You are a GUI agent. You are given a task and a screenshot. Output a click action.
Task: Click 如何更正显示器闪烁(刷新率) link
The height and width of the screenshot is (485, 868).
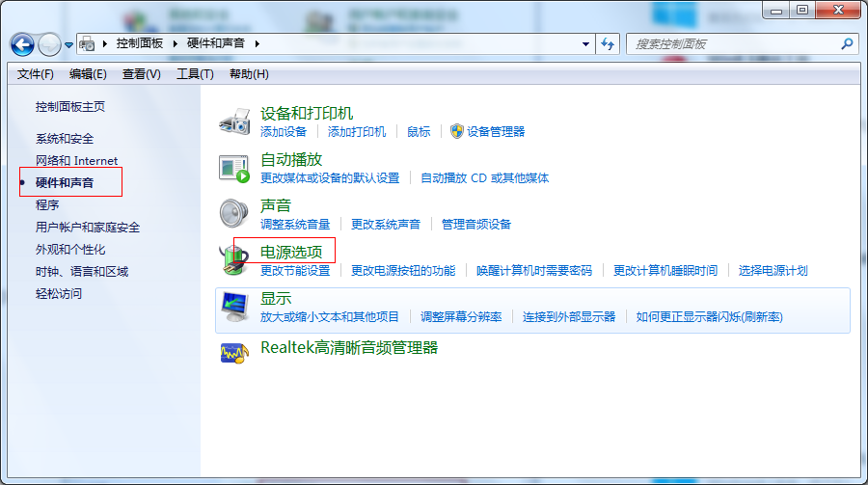click(709, 316)
